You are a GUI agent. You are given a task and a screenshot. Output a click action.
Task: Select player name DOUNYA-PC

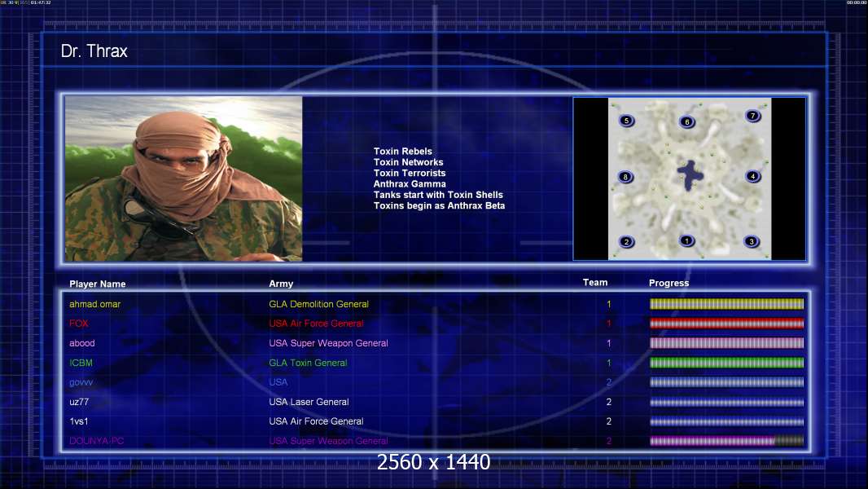click(96, 442)
